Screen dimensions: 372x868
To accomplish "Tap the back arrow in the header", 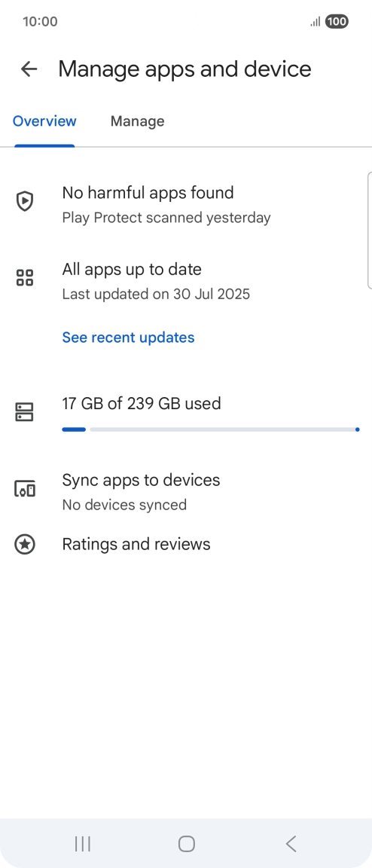I will pos(29,69).
